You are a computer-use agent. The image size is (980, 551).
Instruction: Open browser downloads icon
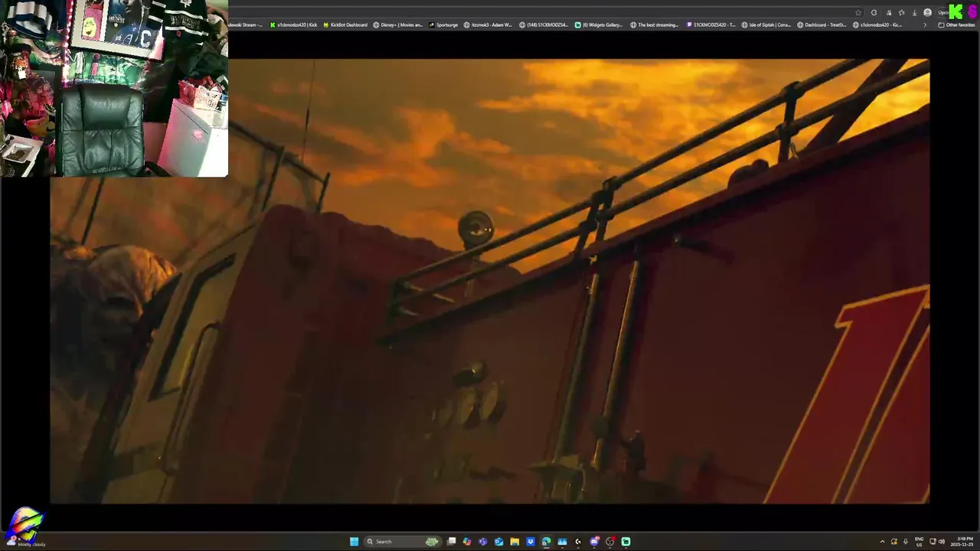coord(914,12)
